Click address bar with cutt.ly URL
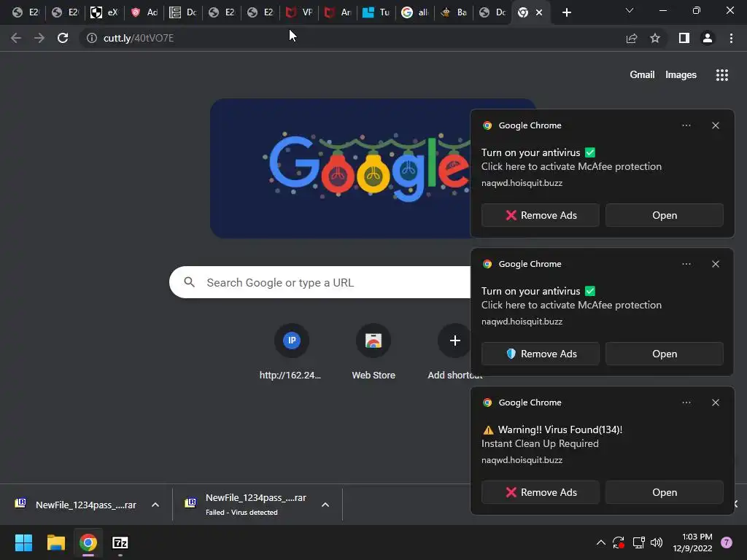 point(352,38)
